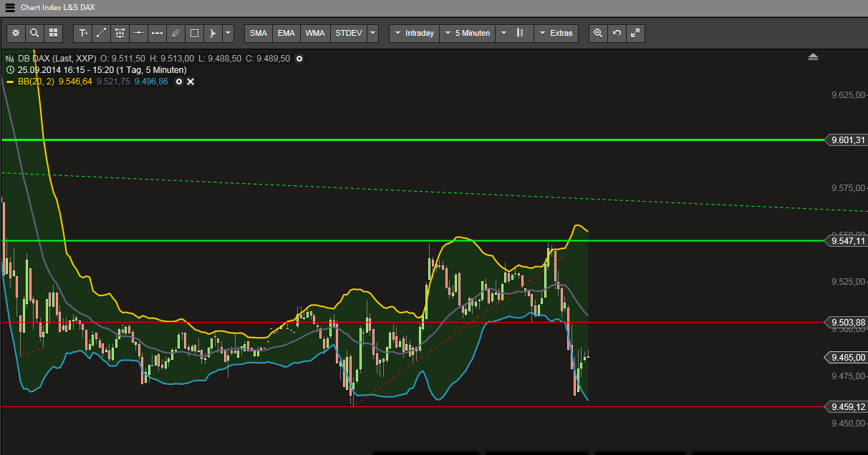868x455 pixels.
Task: Click the 9.459,12 price level label
Action: [x=846, y=406]
